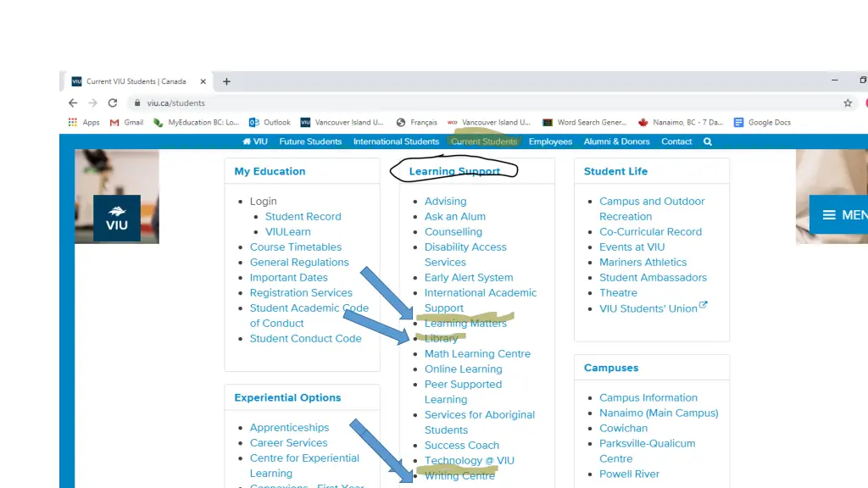This screenshot has width=868, height=488.
Task: Open the Mariners Athletics link
Action: (643, 263)
